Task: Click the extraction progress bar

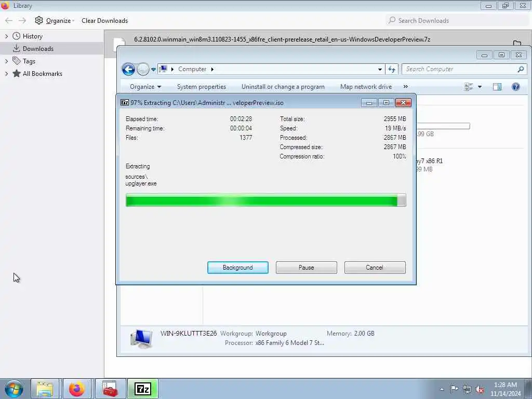Action: pyautogui.click(x=265, y=200)
